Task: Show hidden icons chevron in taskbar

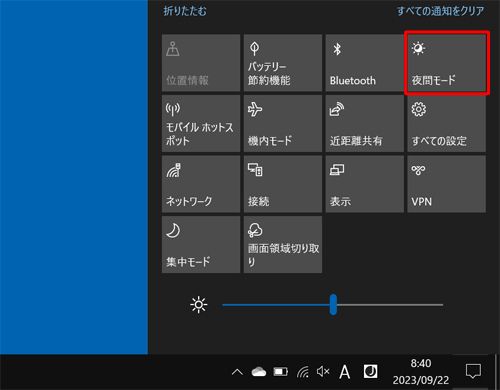Action: click(237, 372)
